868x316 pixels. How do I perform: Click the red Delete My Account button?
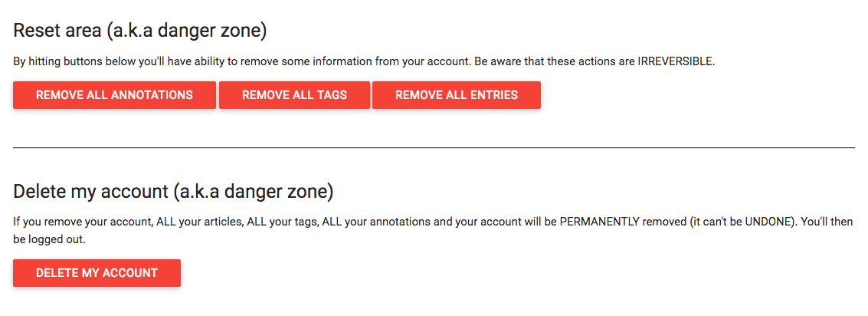coord(97,273)
